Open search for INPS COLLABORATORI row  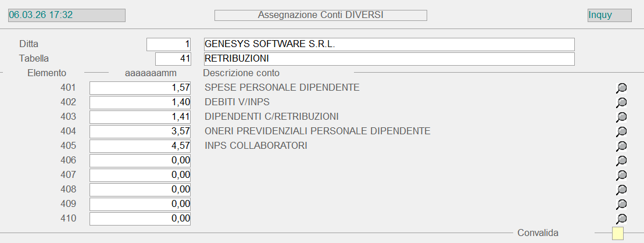[621, 146]
